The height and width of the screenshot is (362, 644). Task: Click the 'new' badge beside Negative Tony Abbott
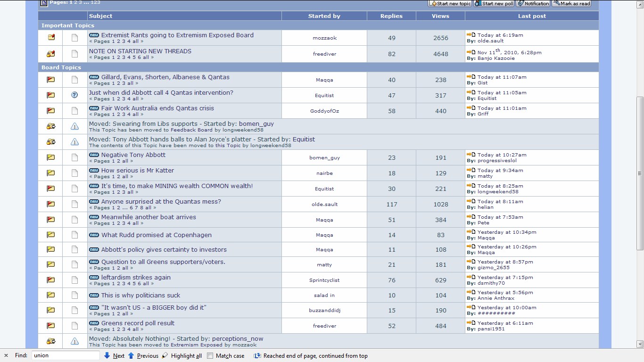tap(94, 155)
